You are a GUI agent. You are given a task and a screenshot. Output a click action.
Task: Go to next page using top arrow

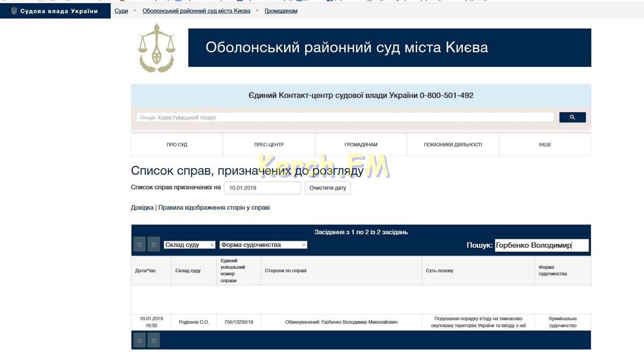[x=153, y=244]
